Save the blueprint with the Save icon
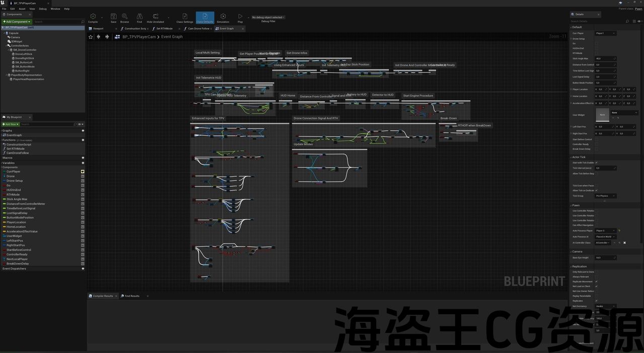 [113, 17]
